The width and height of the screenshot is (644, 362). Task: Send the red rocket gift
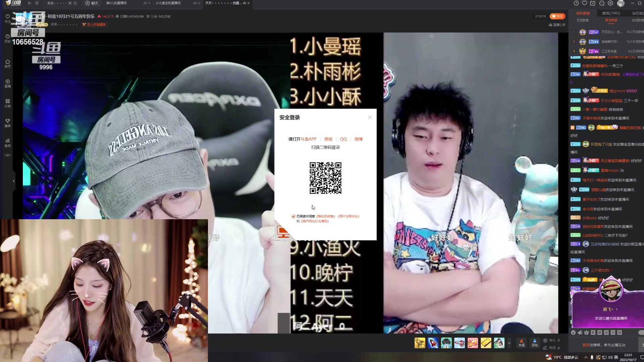(x=433, y=343)
